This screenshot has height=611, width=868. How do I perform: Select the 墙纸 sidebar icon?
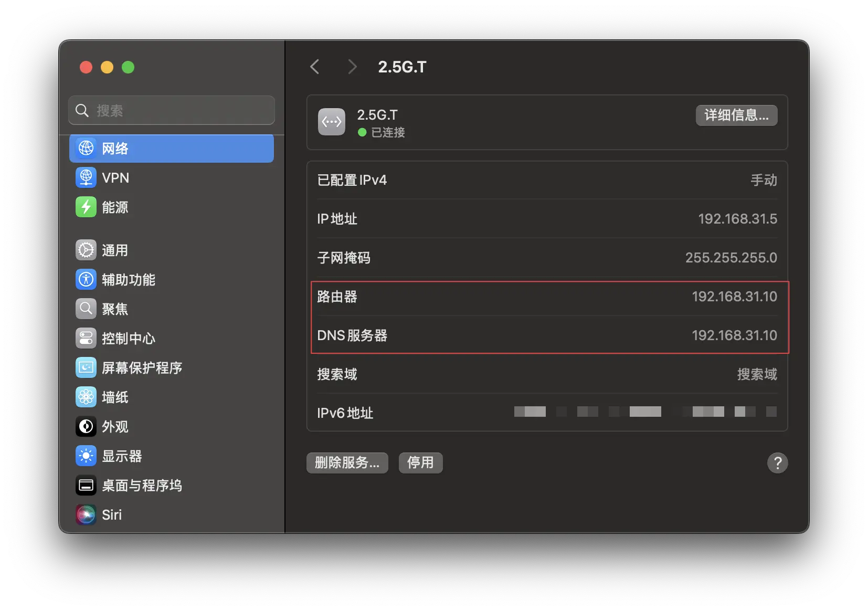[114, 397]
